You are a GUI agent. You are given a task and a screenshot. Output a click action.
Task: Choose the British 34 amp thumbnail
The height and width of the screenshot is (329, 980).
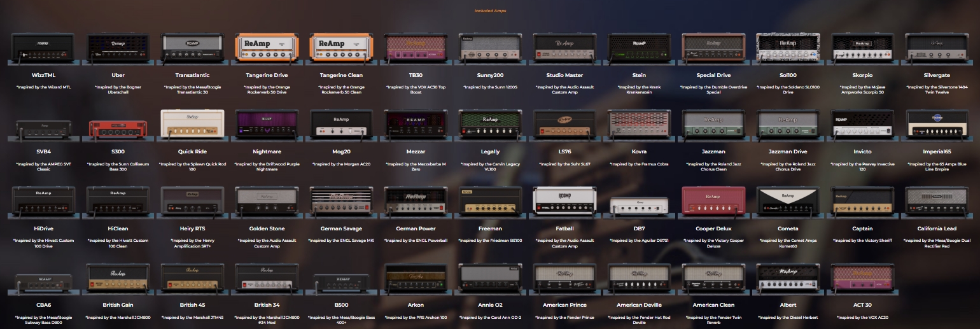coord(267,278)
